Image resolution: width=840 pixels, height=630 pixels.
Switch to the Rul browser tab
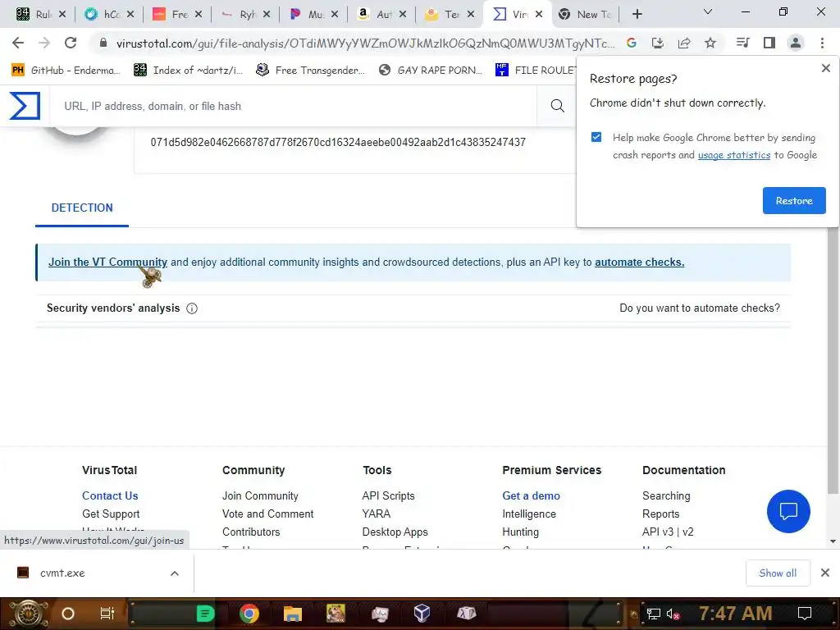point(41,15)
